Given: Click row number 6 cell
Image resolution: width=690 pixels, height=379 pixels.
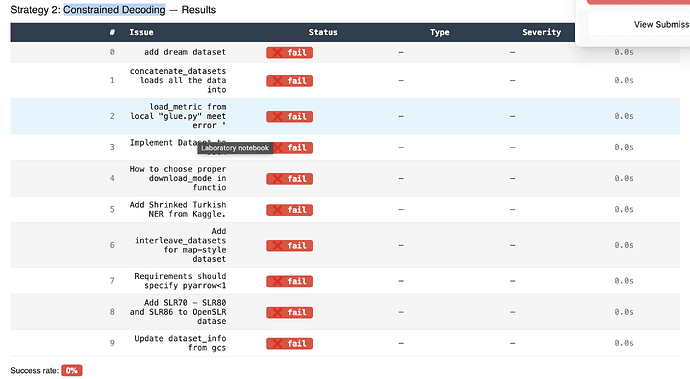Looking at the screenshot, I should pyautogui.click(x=112, y=245).
